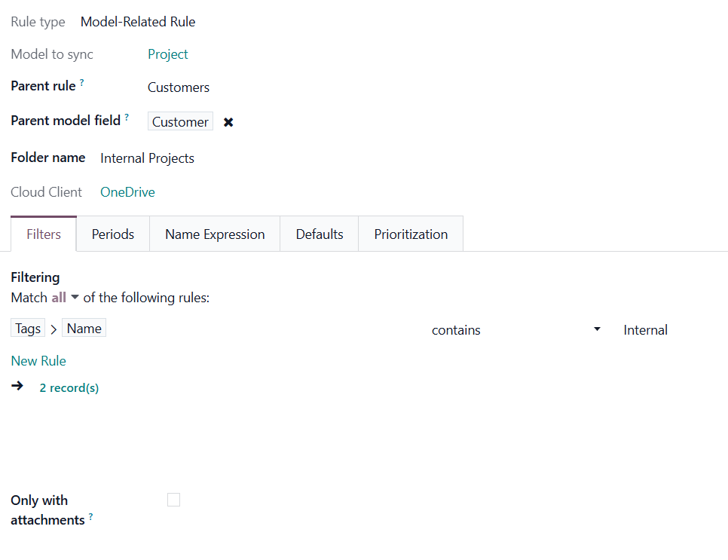Select the Defaults tab
The image size is (728, 560).
320,234
